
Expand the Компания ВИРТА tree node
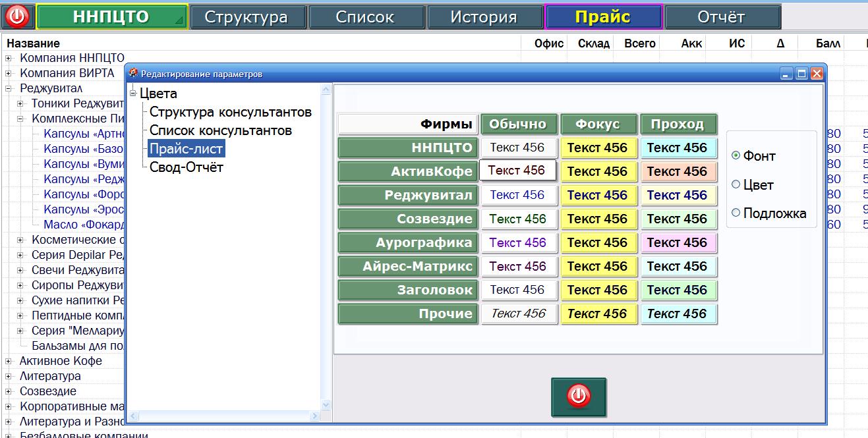click(9, 73)
